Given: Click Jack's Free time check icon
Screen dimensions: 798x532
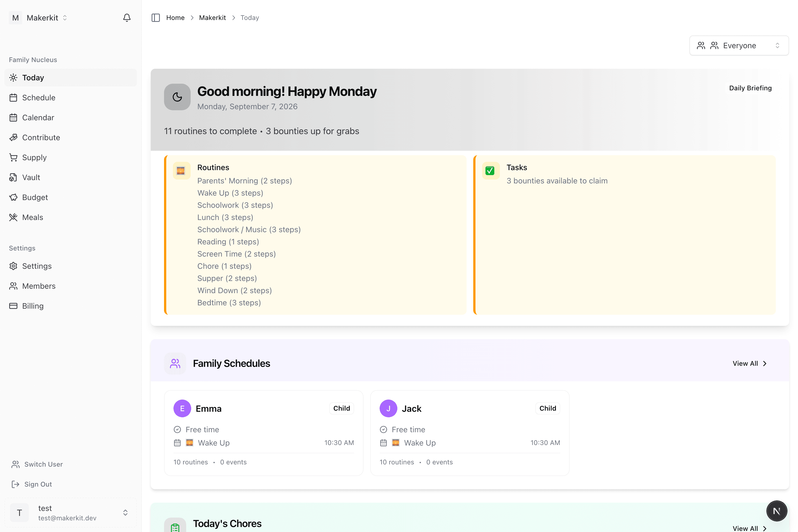Looking at the screenshot, I should 383,430.
